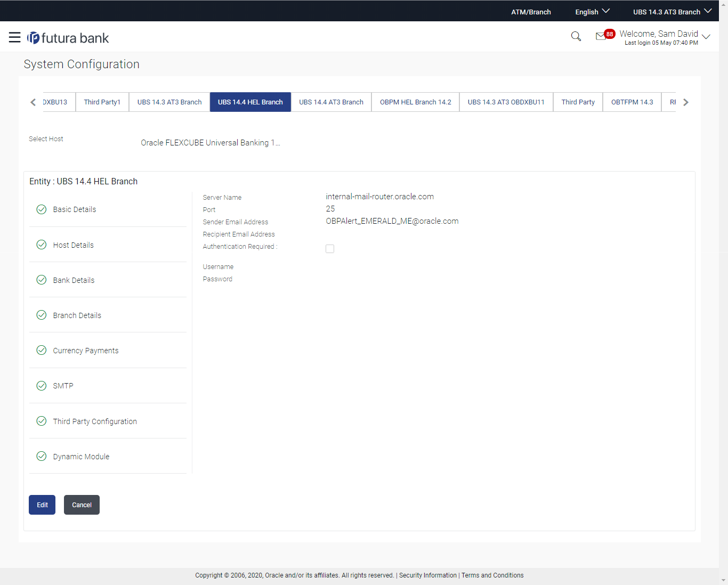This screenshot has width=728, height=585.
Task: Open the search magnifier icon
Action: [x=576, y=36]
